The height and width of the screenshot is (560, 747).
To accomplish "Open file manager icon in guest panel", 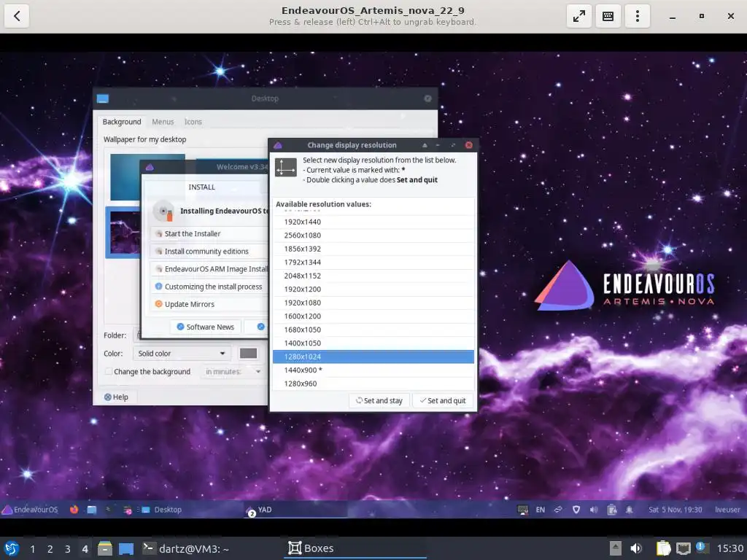I will [x=91, y=510].
